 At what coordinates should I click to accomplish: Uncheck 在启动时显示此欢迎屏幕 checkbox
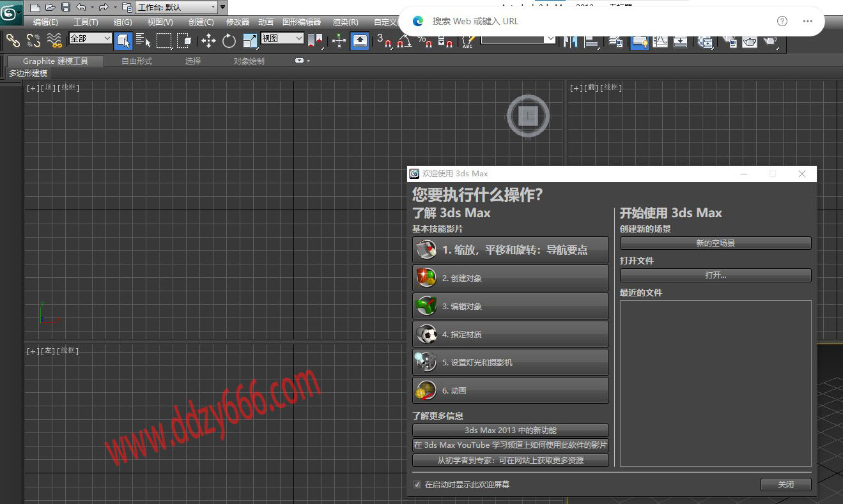click(417, 485)
